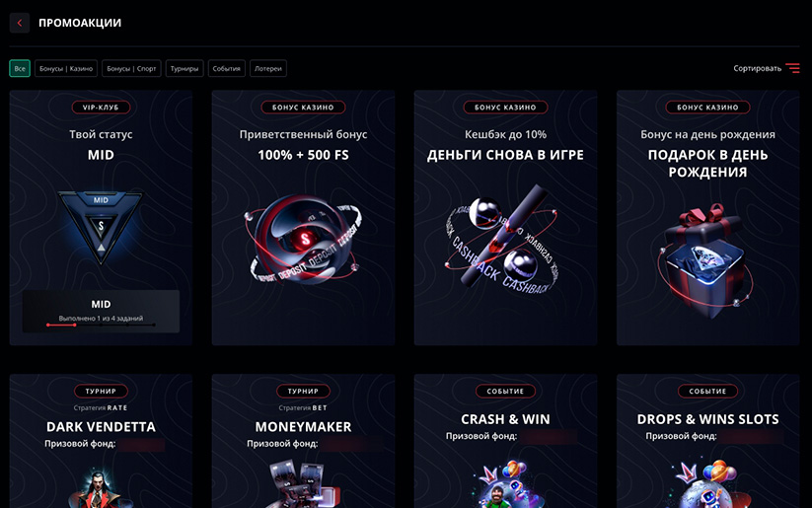812x508 pixels.
Task: Switch to Бонусы | Казино filter
Action: [x=66, y=68]
